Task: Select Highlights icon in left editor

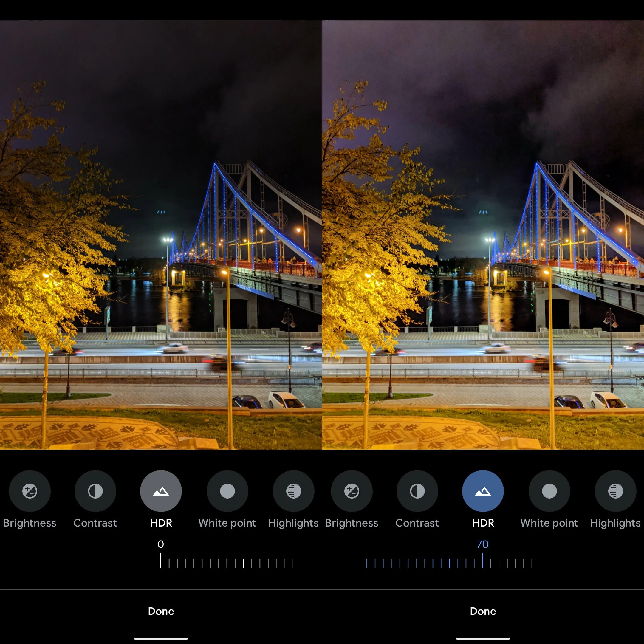Action: click(x=293, y=491)
